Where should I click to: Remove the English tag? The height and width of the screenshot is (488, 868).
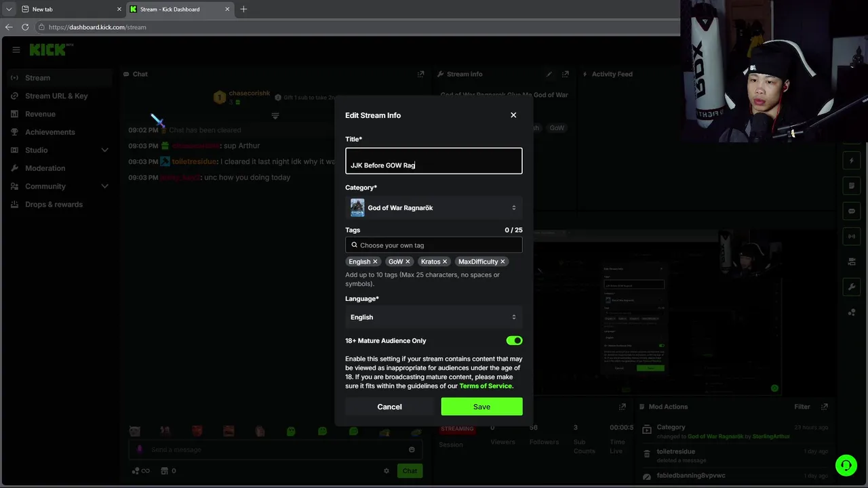click(x=375, y=262)
